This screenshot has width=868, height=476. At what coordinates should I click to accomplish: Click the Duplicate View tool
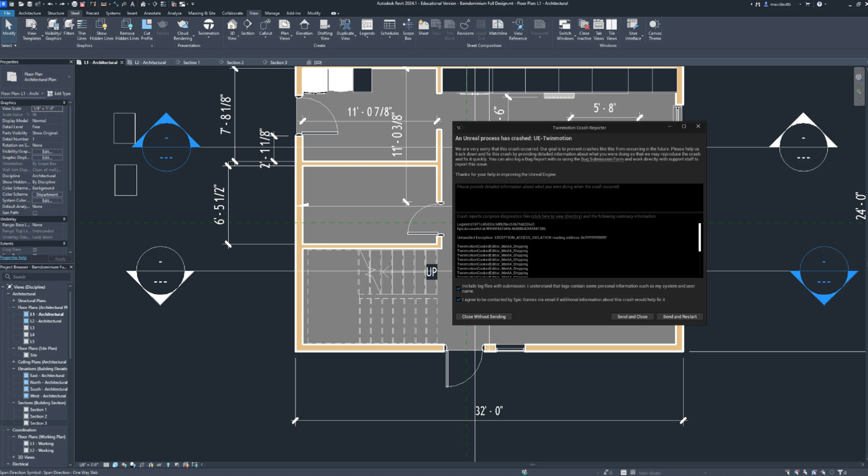[345, 30]
